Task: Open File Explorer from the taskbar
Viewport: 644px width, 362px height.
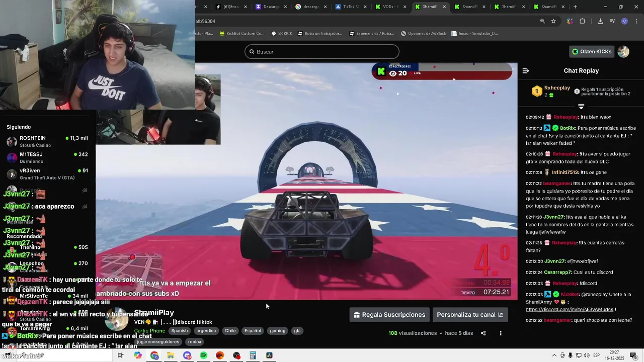Action: coord(171,355)
